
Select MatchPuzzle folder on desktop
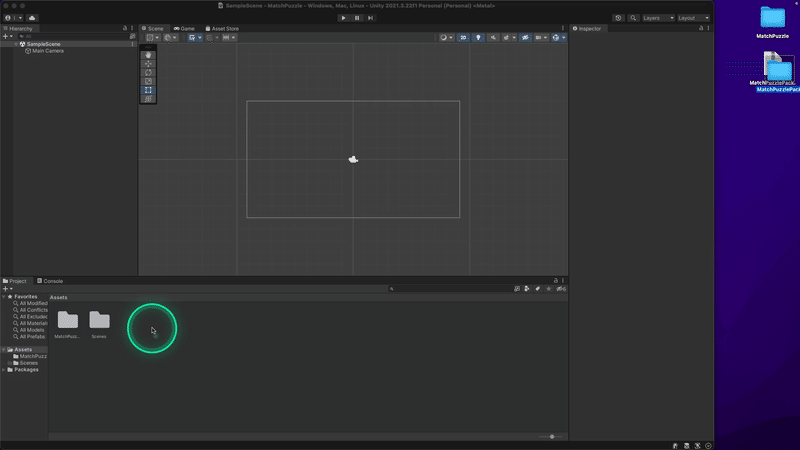(772, 22)
